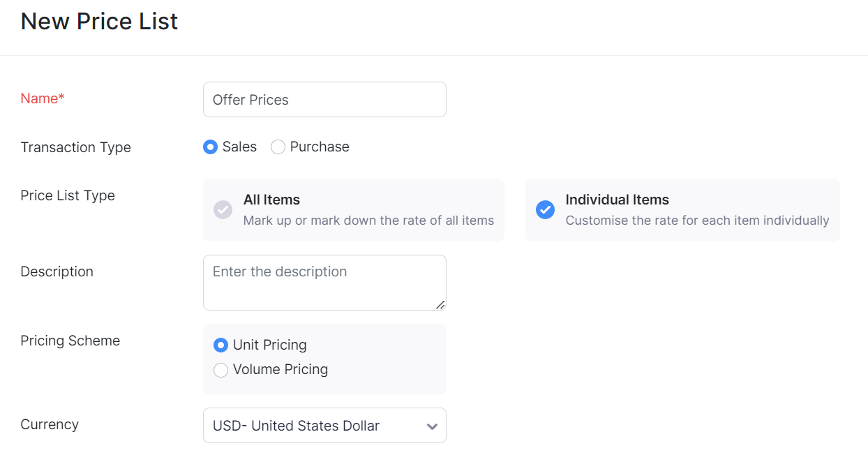The image size is (868, 462).
Task: Switch to the Volume Pricing radio option
Action: coord(220,370)
